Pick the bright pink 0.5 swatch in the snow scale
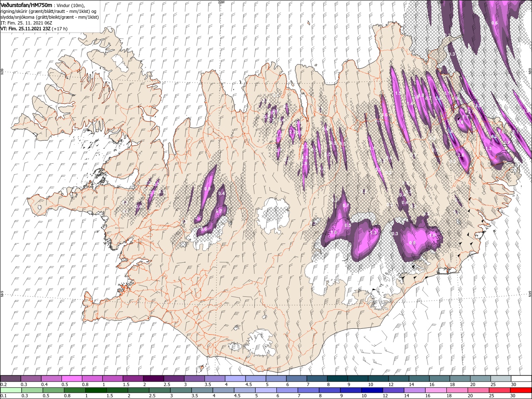Screen dimensions: 532x399 pos(71,379)
